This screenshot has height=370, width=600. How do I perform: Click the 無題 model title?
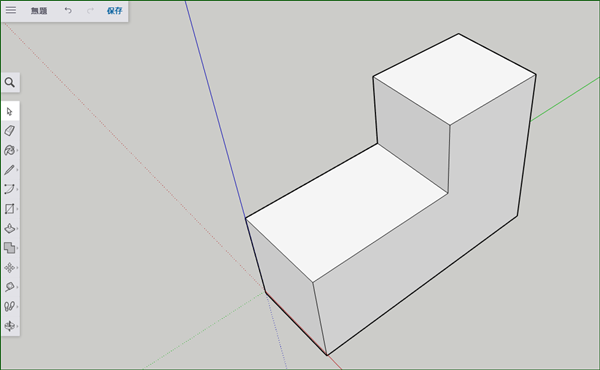coord(39,11)
